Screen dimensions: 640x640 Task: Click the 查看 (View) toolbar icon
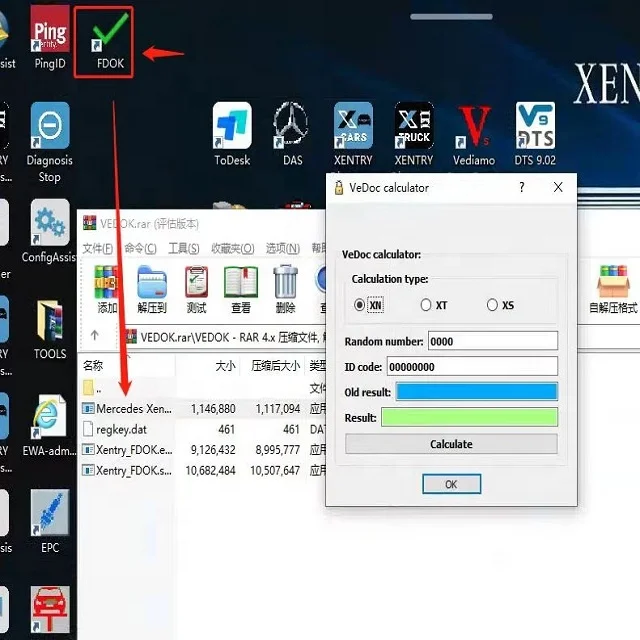coord(241,289)
